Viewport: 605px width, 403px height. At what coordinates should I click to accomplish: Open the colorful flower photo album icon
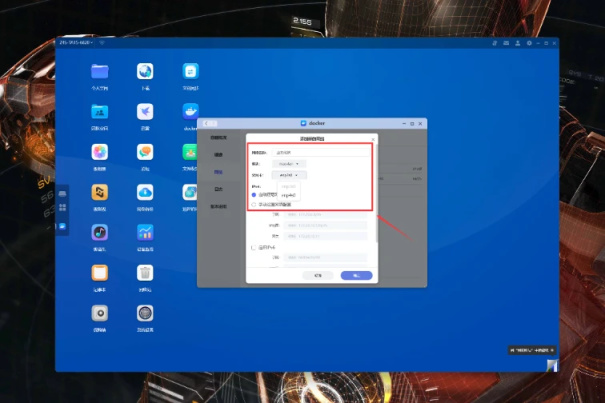[x=100, y=152]
